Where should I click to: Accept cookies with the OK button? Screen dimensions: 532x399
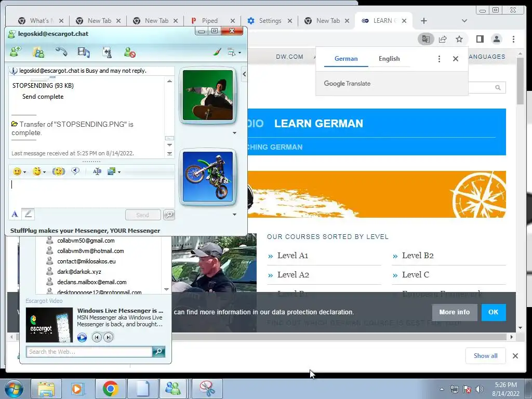493,312
